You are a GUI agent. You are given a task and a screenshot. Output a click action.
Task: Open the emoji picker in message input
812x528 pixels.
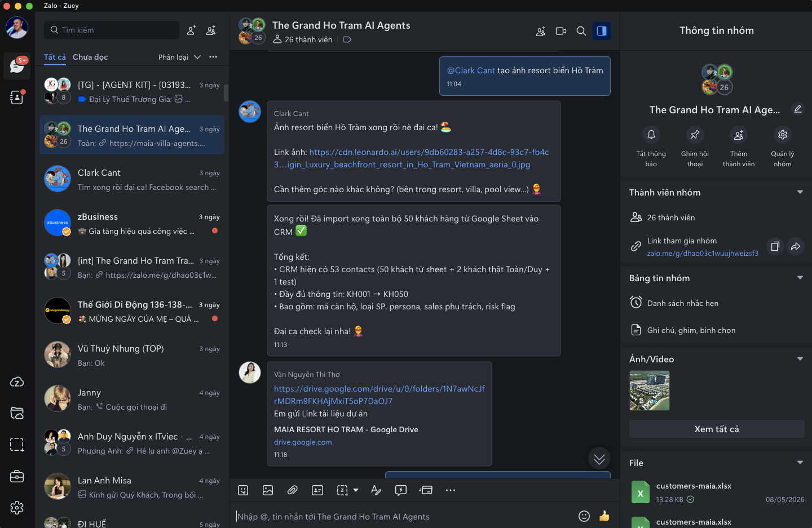point(584,516)
